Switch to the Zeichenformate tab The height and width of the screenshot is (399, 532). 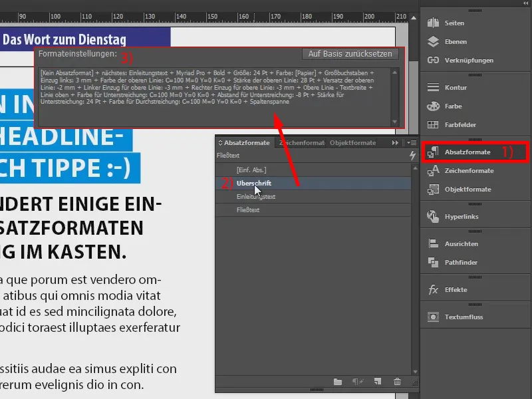pos(302,143)
